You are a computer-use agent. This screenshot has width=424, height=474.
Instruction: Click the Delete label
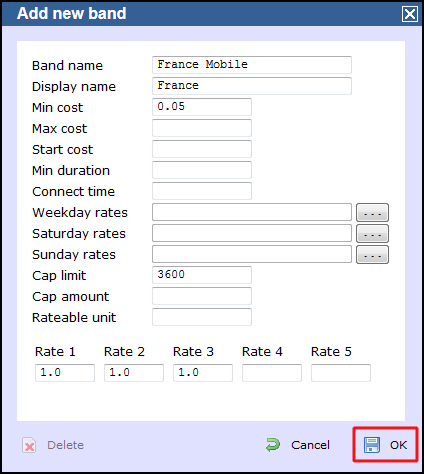coord(65,445)
